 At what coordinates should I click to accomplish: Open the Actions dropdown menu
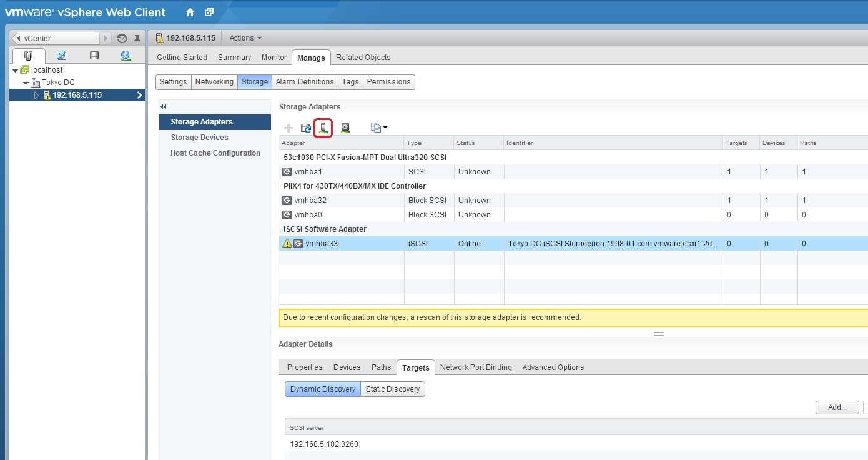pos(245,38)
